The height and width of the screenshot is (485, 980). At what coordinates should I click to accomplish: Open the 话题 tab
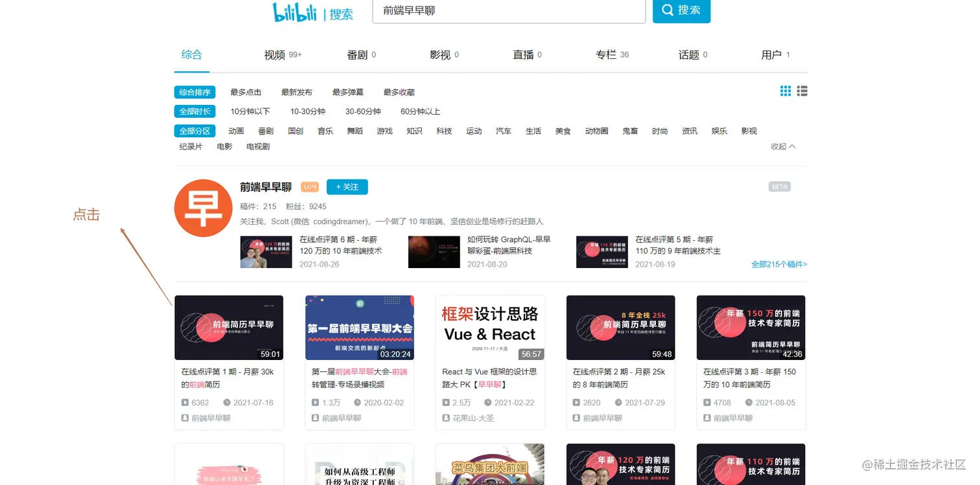(x=693, y=55)
